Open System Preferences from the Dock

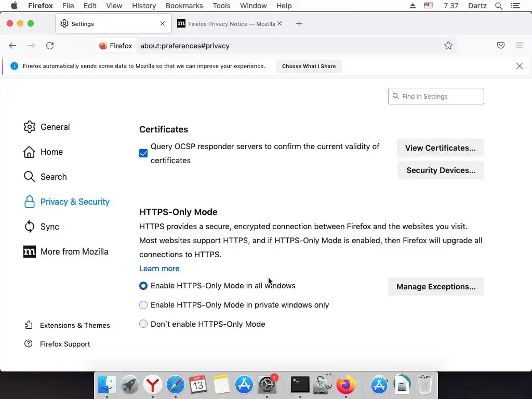[x=267, y=385]
